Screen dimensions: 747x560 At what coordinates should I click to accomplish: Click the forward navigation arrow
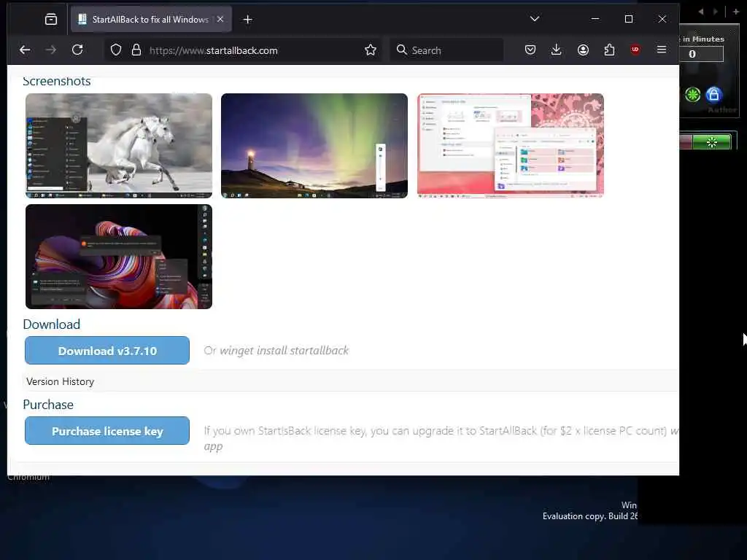[51, 50]
